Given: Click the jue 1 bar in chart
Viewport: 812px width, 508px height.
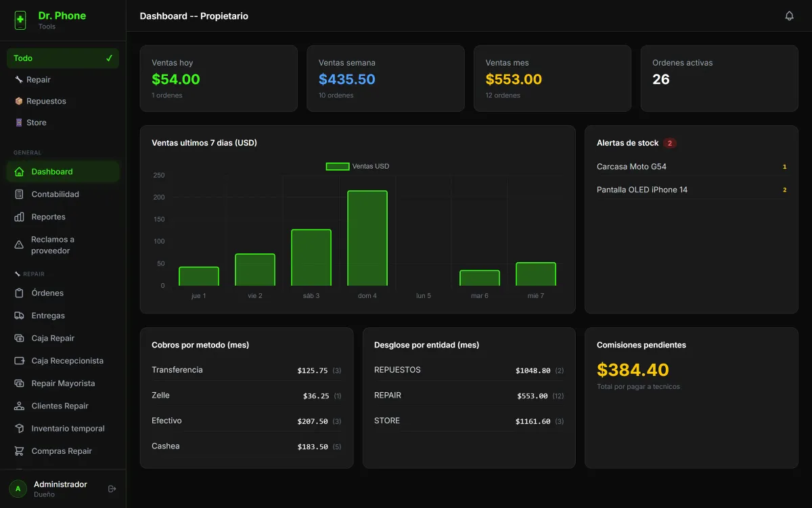Looking at the screenshot, I should tap(199, 276).
